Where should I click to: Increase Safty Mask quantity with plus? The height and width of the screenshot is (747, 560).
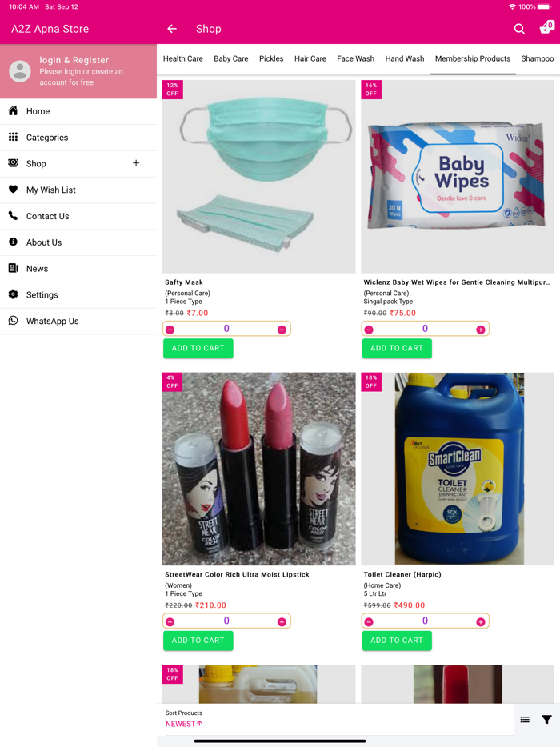click(x=282, y=330)
